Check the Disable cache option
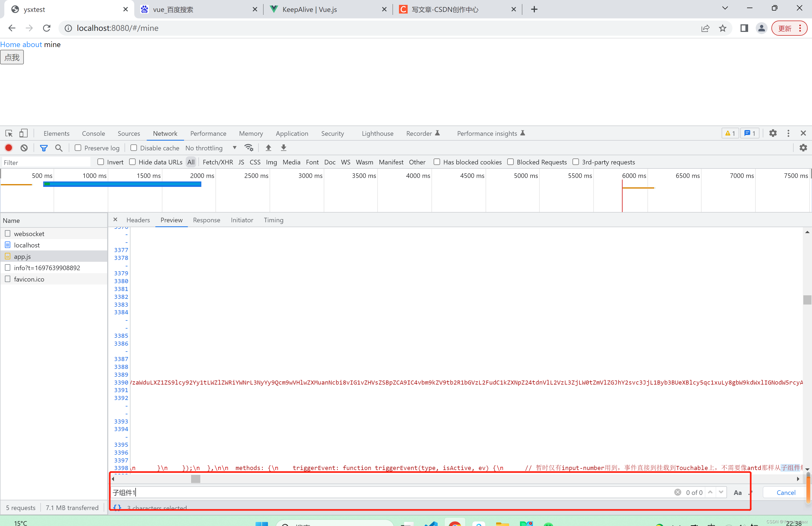The width and height of the screenshot is (812, 526). click(x=134, y=148)
